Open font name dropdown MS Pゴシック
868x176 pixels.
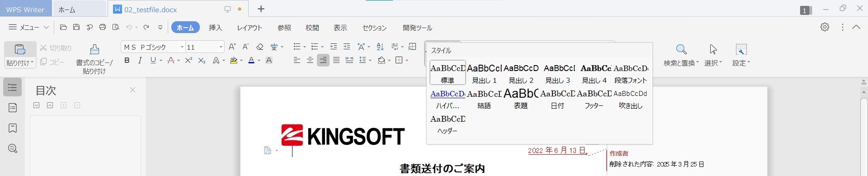182,47
